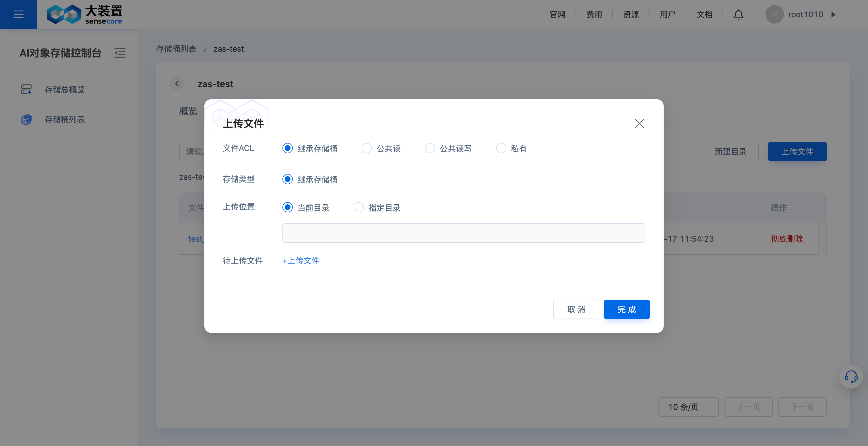
Task: Open 费用 in the top navigation
Action: point(594,14)
